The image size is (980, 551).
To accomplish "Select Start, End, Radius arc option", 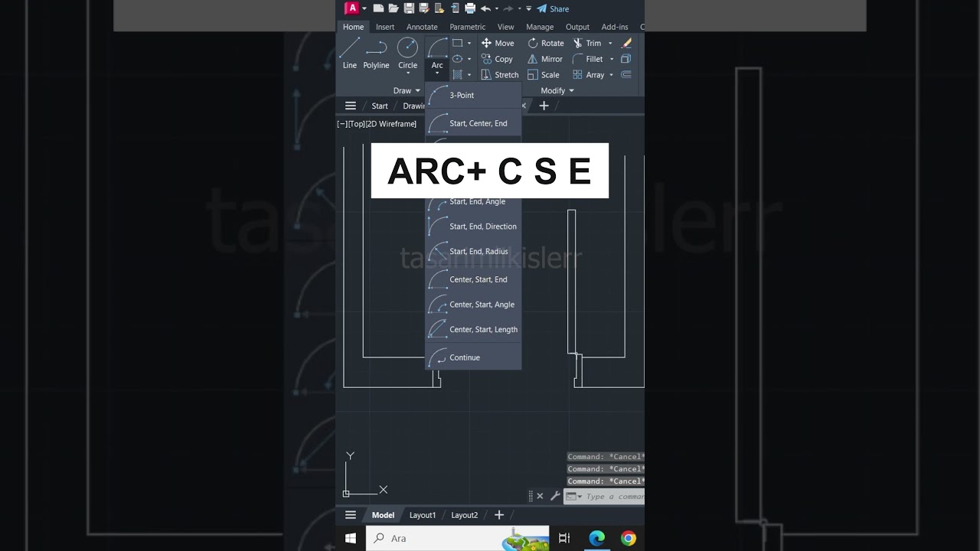I will [x=473, y=251].
